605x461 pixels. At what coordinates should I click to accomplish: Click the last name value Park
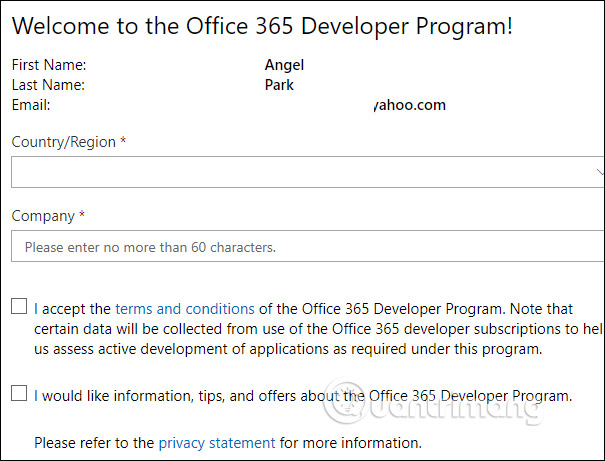279,85
